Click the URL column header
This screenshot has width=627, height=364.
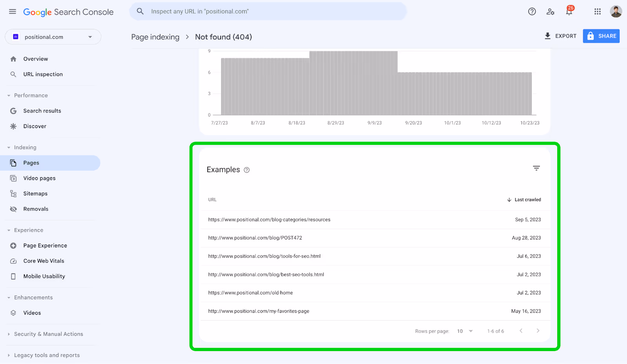click(212, 200)
